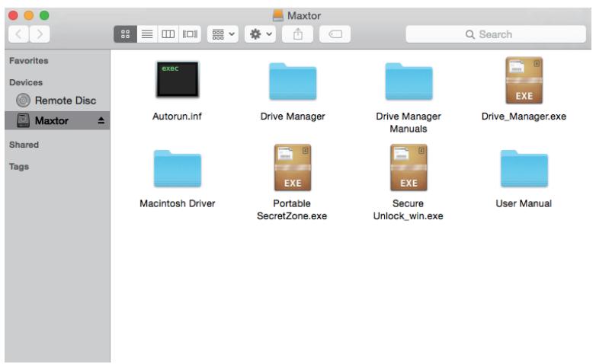Go back with the left arrow
This screenshot has width=596, height=364.
tap(18, 34)
